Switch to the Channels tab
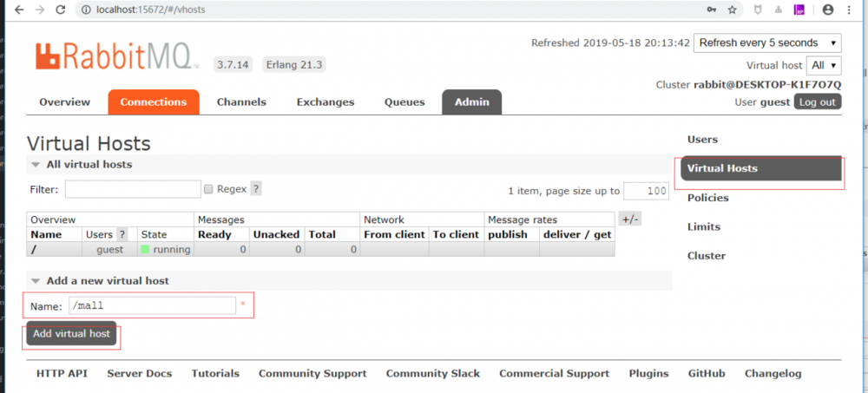 [241, 102]
